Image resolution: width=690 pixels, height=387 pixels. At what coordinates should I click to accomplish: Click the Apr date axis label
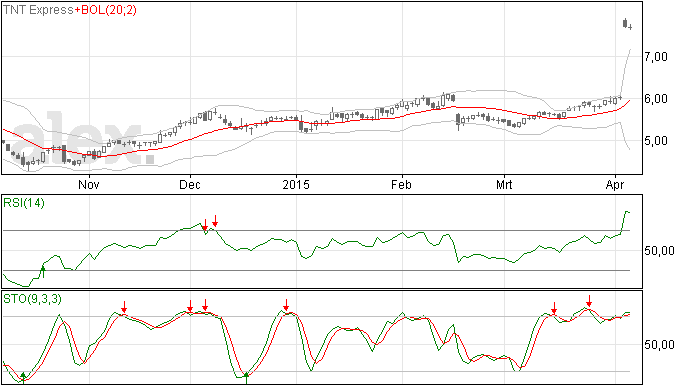pyautogui.click(x=615, y=184)
